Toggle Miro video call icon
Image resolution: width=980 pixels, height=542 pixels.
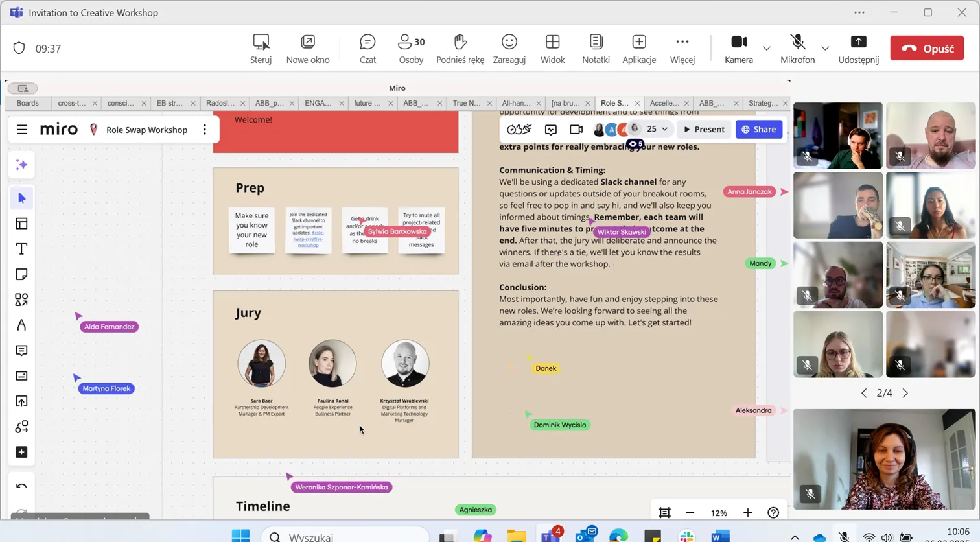(576, 130)
